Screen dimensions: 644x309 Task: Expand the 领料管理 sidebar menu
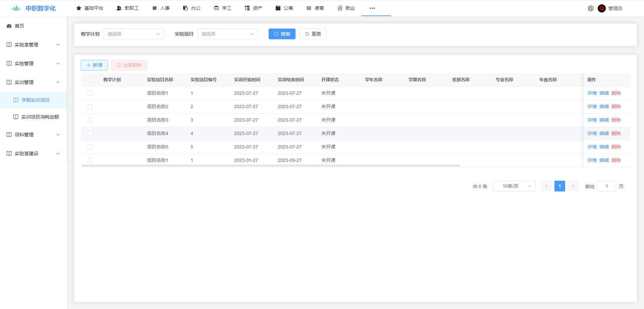(x=33, y=135)
